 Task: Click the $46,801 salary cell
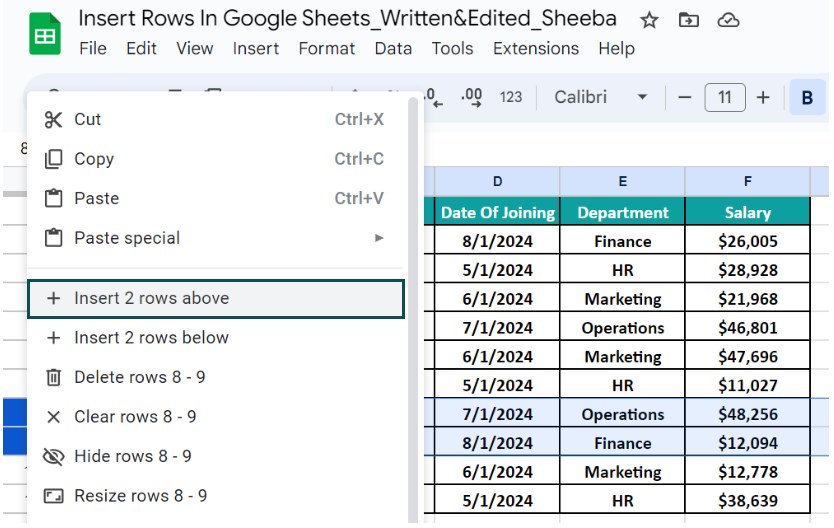(x=747, y=327)
